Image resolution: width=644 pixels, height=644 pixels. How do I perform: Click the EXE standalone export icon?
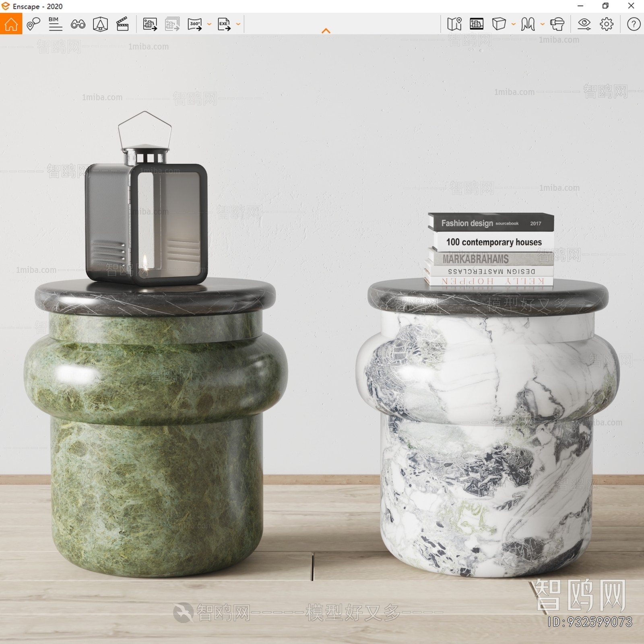point(224,24)
